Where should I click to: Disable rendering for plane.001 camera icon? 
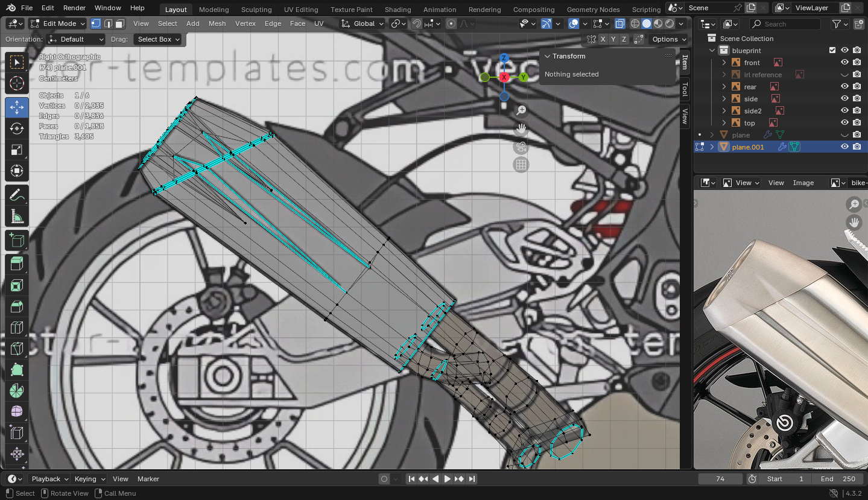857,147
